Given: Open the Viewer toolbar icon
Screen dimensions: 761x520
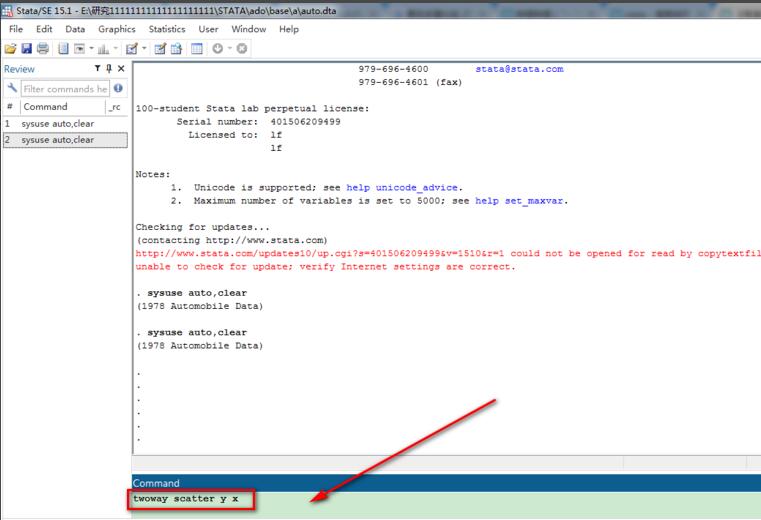Looking at the screenshot, I should [x=79, y=49].
